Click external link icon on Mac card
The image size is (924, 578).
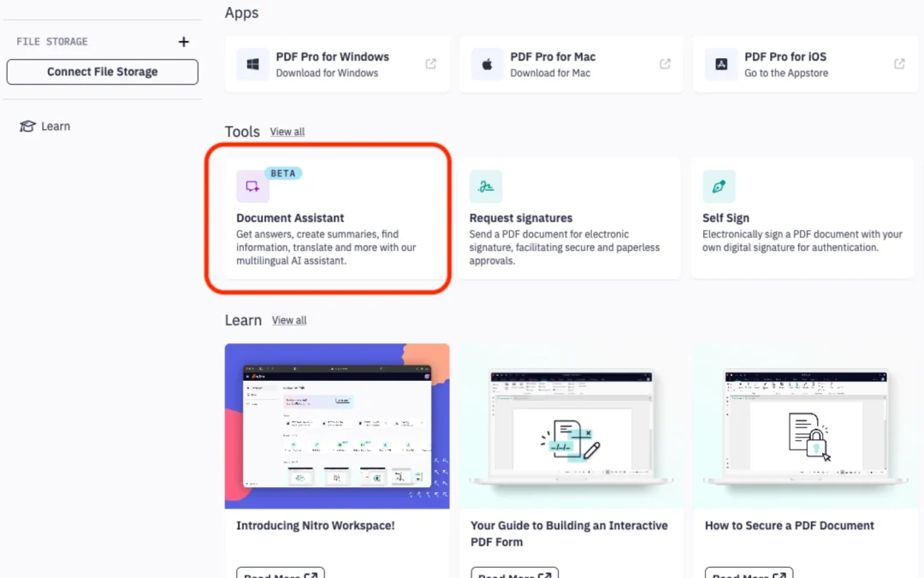pos(665,63)
